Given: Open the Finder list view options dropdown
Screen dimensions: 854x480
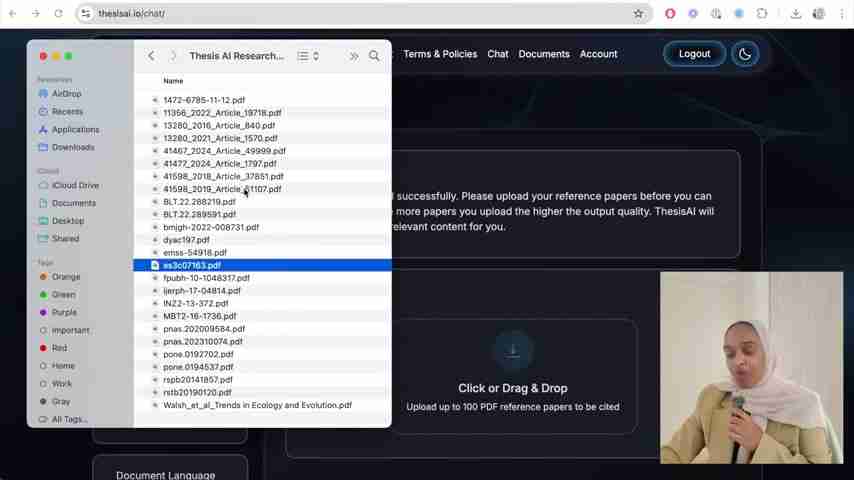Looking at the screenshot, I should coord(308,56).
